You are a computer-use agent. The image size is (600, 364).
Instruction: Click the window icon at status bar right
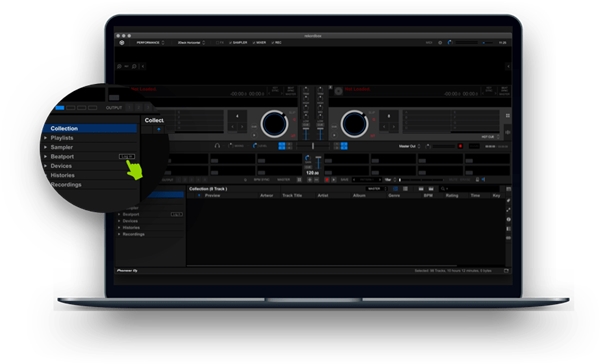click(x=506, y=271)
